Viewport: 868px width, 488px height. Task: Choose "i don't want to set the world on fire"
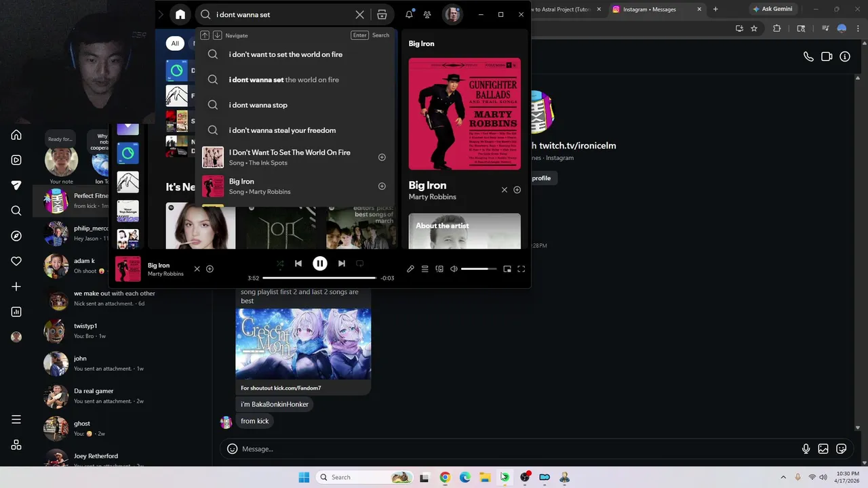click(x=294, y=54)
